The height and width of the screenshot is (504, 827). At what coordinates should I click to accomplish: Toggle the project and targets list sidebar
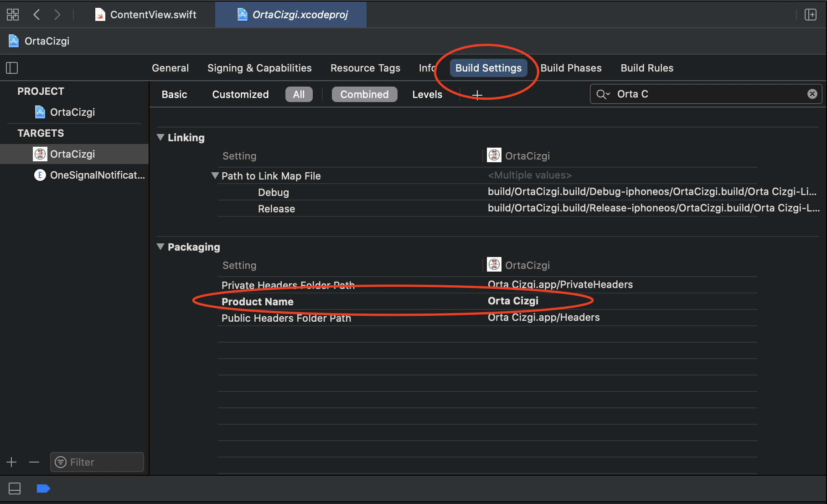tap(12, 68)
